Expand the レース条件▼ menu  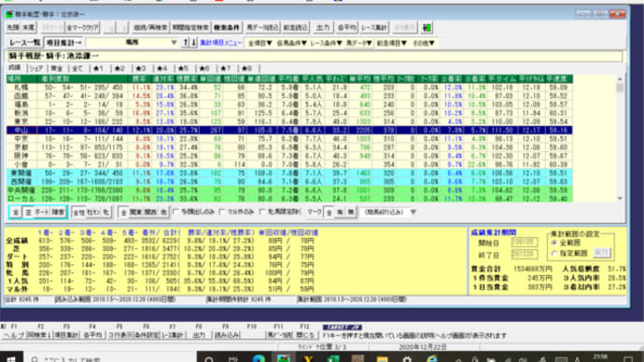point(326,43)
